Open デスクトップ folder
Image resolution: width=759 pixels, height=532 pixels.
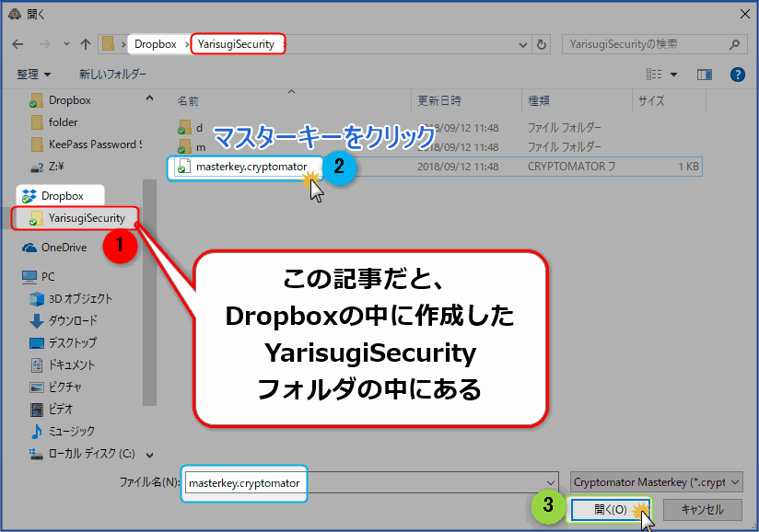[x=72, y=343]
